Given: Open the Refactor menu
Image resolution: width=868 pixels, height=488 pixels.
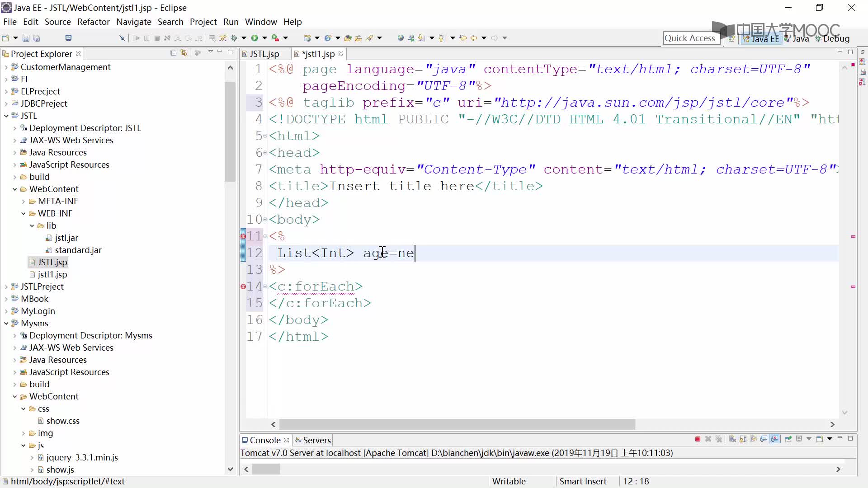Looking at the screenshot, I should [x=94, y=22].
